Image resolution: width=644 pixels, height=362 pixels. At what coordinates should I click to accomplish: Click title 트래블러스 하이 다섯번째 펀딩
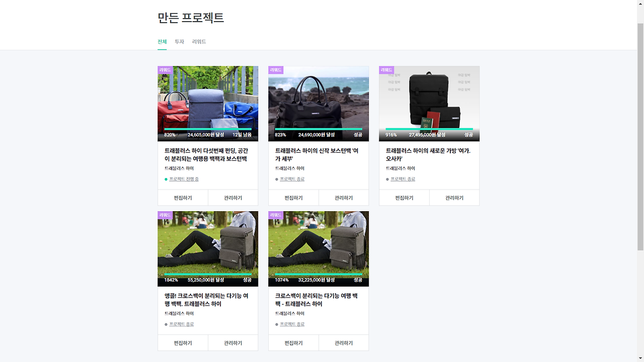coord(206,155)
